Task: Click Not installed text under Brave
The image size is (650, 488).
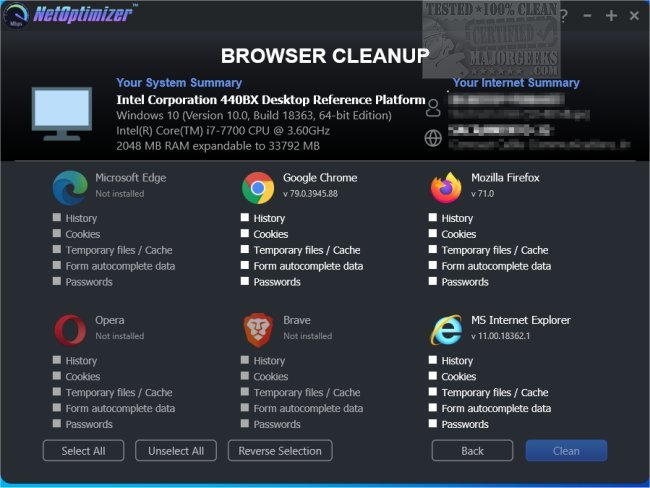Action: (x=308, y=336)
